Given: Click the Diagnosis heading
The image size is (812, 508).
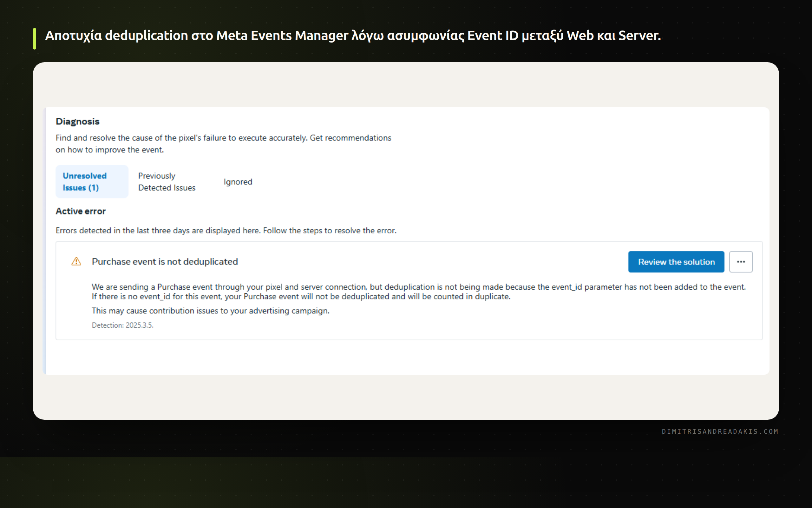Looking at the screenshot, I should coord(77,121).
